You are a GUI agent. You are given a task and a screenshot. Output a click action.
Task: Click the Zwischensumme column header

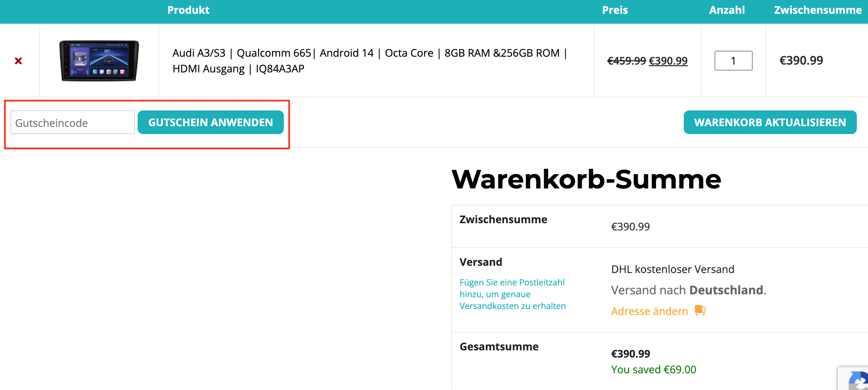coord(818,10)
